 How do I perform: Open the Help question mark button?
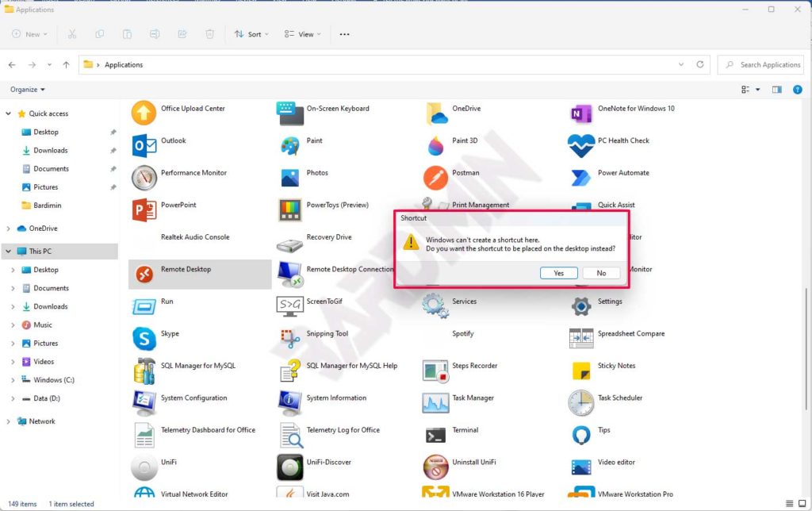click(x=798, y=90)
